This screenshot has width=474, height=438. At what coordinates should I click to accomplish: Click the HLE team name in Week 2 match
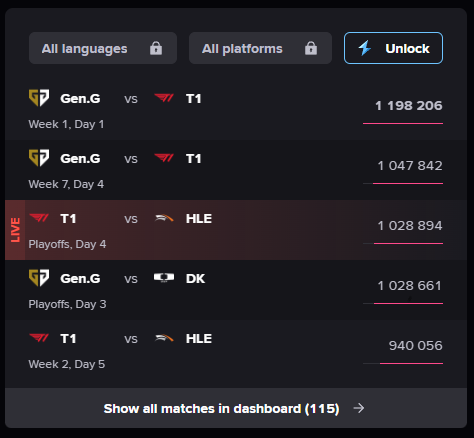point(199,338)
